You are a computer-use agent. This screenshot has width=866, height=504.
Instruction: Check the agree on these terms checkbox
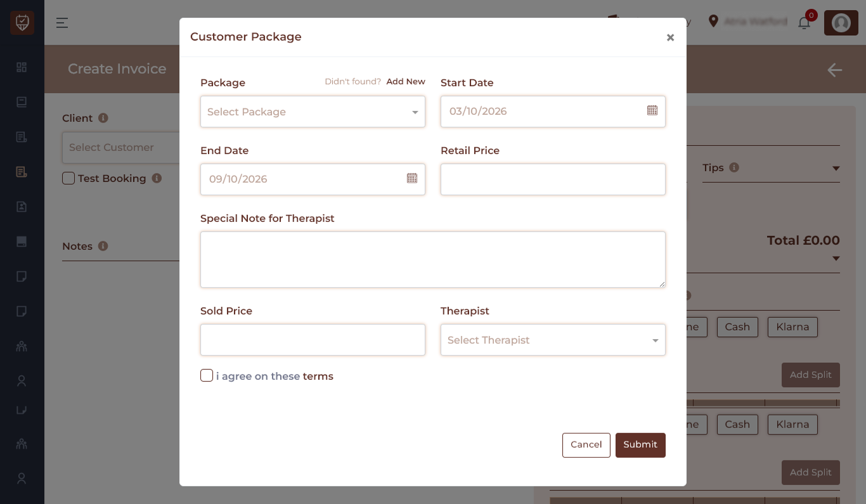pyautogui.click(x=207, y=376)
